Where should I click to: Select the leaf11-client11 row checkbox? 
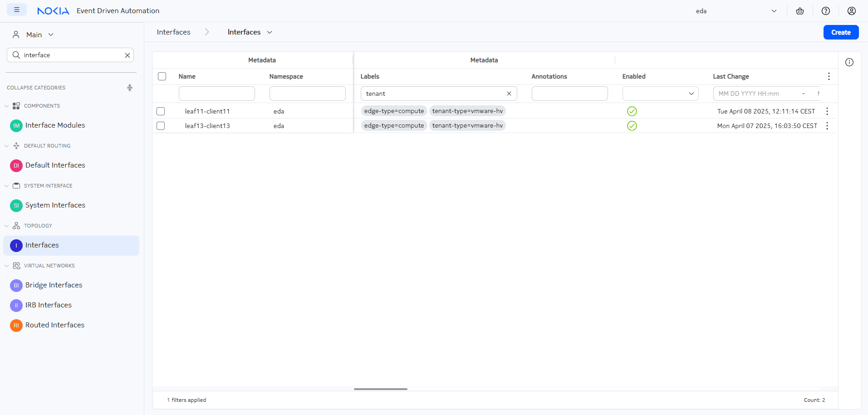coord(161,111)
